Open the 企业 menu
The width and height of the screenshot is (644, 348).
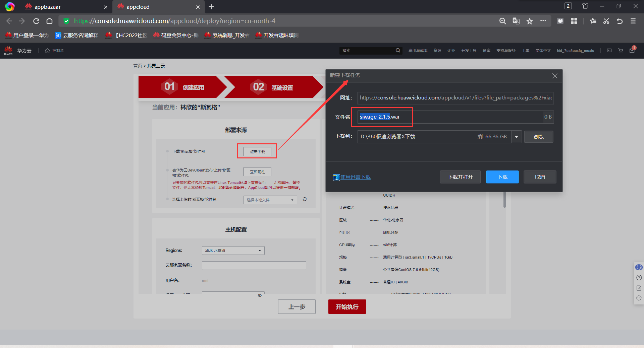(x=451, y=51)
